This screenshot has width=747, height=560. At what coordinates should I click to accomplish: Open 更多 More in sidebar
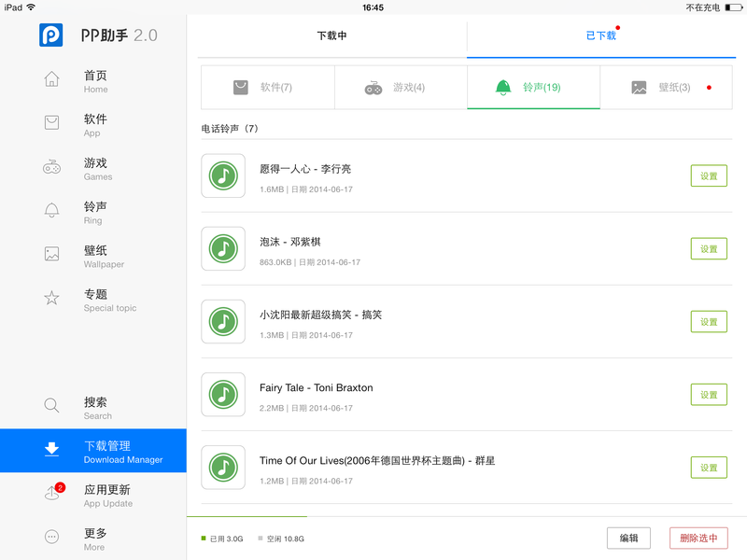[x=93, y=539]
